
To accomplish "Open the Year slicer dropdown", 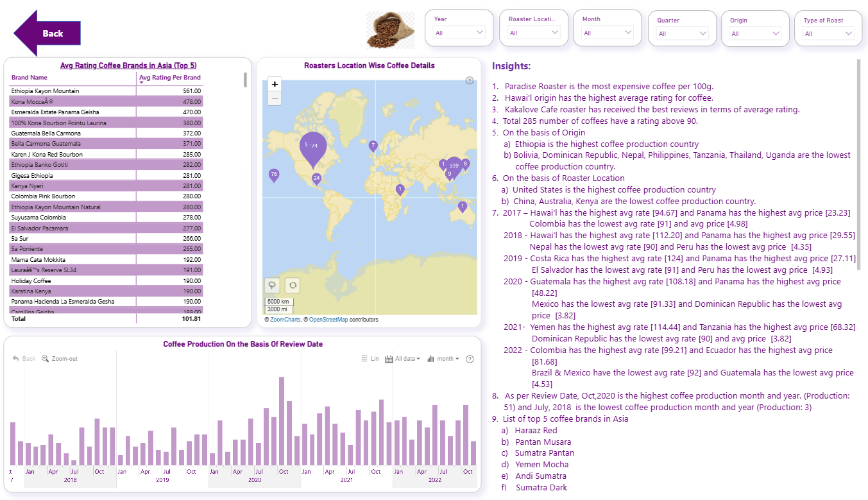I will point(459,32).
